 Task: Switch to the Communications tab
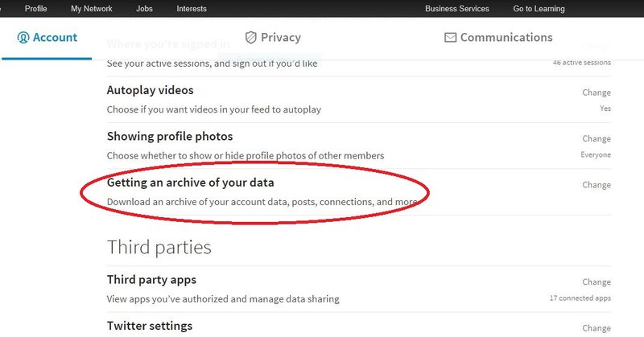pyautogui.click(x=498, y=37)
